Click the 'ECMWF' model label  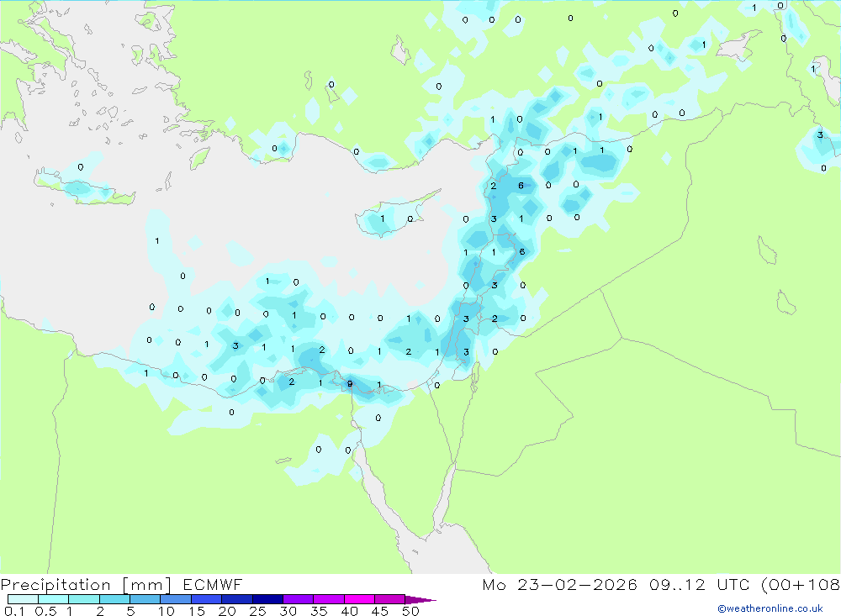click(213, 585)
